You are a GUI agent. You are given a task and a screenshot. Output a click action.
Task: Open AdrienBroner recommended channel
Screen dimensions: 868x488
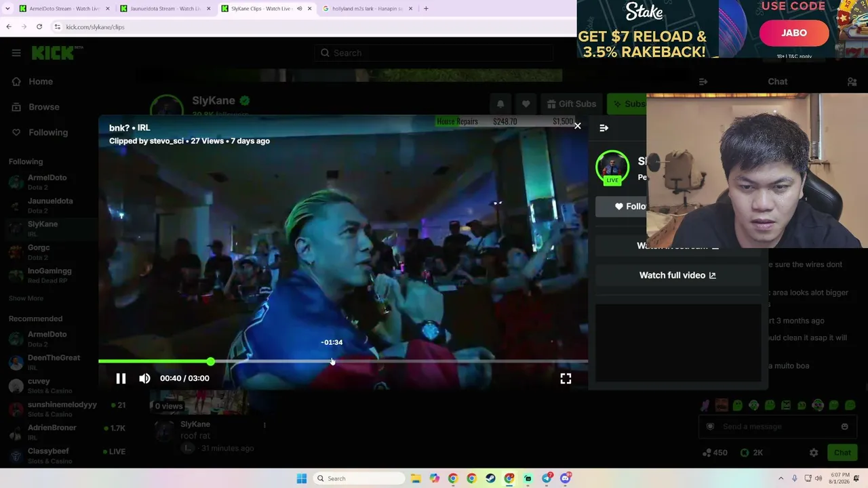[52, 432]
